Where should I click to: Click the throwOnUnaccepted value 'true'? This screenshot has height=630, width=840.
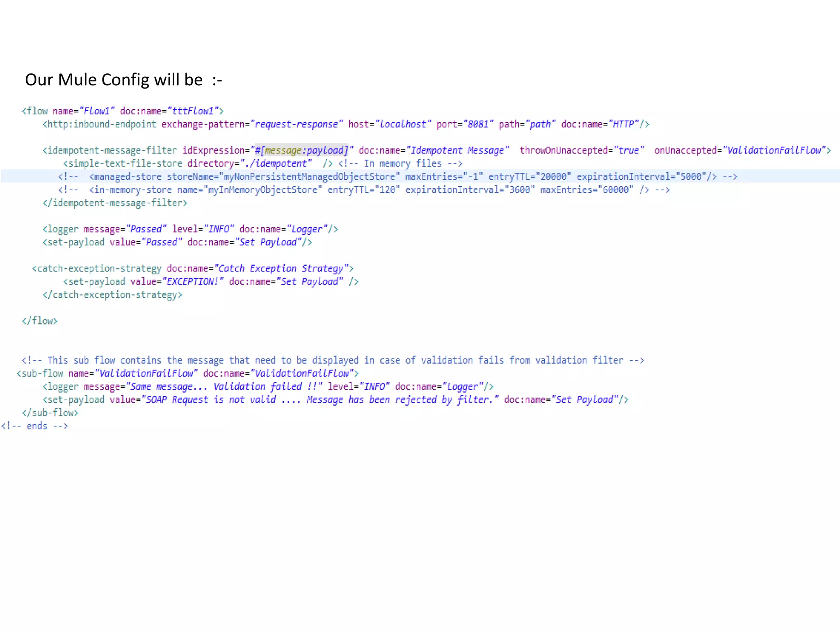629,150
